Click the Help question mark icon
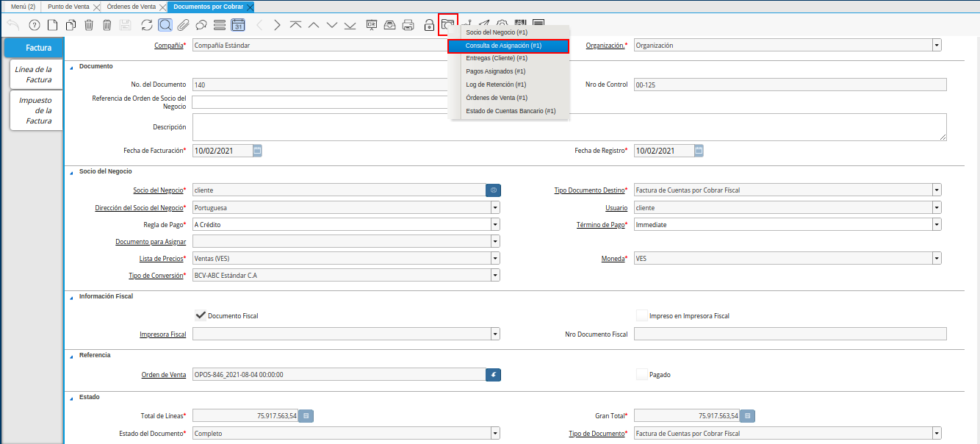The image size is (980, 444). [34, 25]
